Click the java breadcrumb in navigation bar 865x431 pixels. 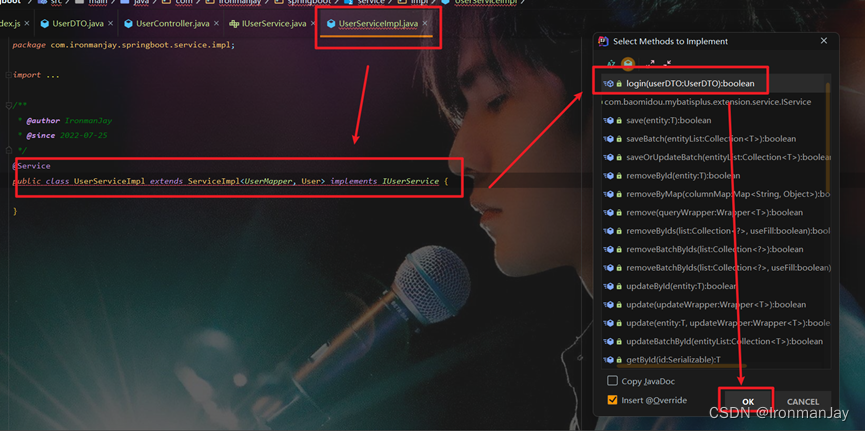tap(141, 2)
